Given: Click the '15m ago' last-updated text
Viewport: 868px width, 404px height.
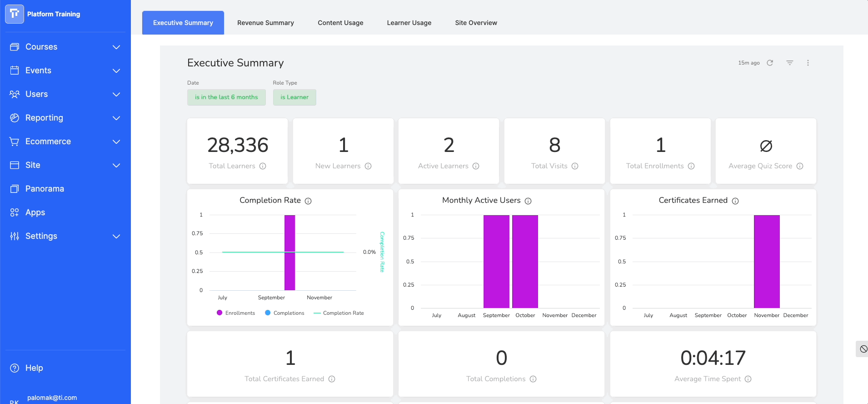Looking at the screenshot, I should [749, 63].
